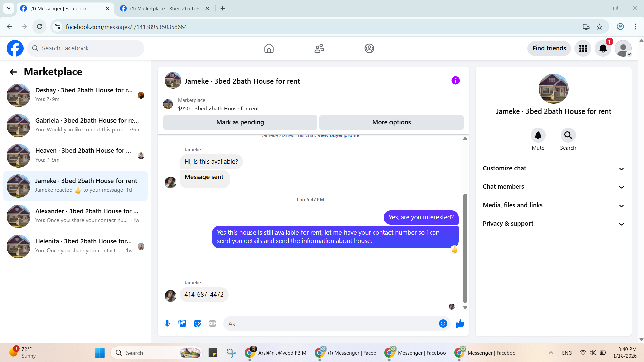Click the phone number message 414-687-4472
The height and width of the screenshot is (362, 644).
(204, 295)
